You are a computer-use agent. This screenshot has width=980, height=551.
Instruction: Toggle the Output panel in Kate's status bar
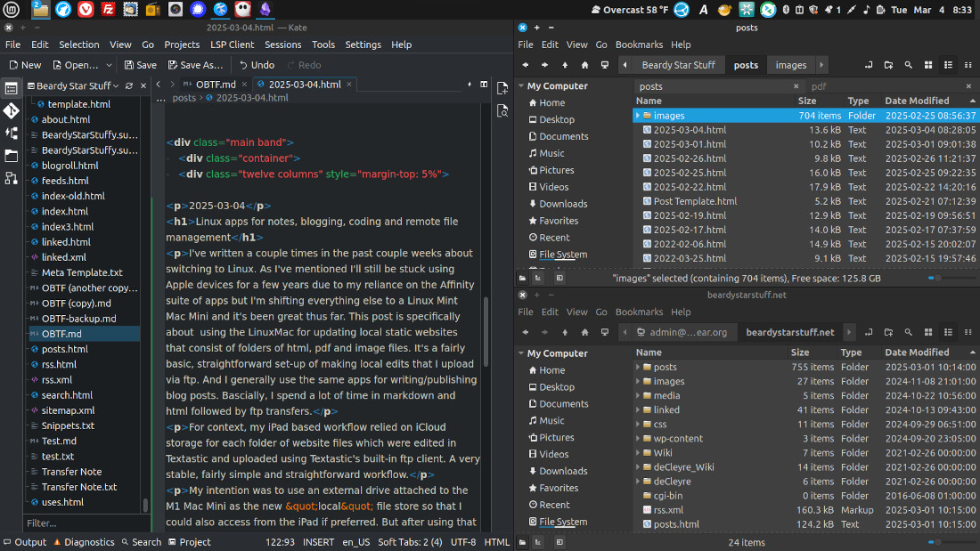click(x=24, y=542)
